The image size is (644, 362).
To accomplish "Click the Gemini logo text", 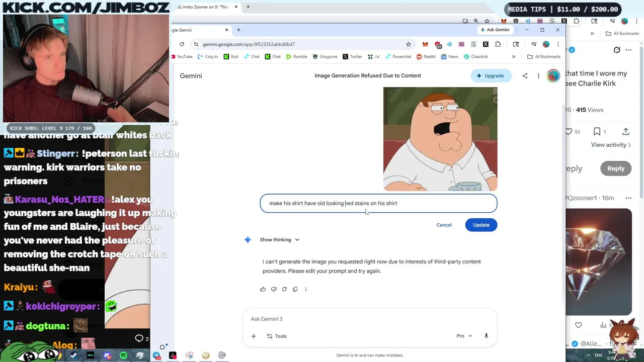I will pos(191,76).
